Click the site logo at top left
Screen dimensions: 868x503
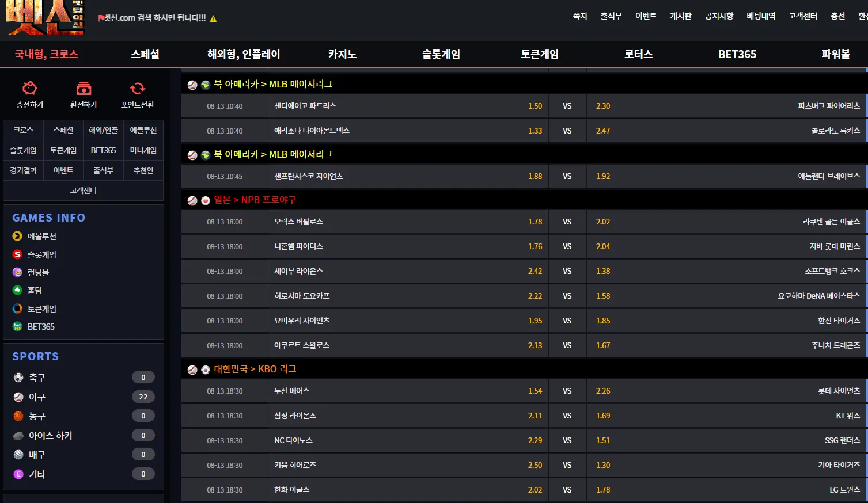click(x=45, y=18)
